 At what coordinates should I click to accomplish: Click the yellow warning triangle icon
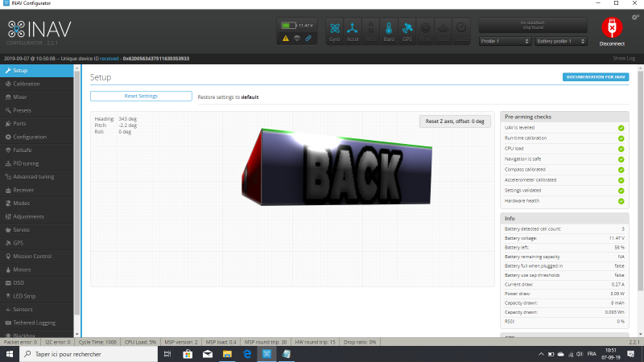pyautogui.click(x=285, y=38)
